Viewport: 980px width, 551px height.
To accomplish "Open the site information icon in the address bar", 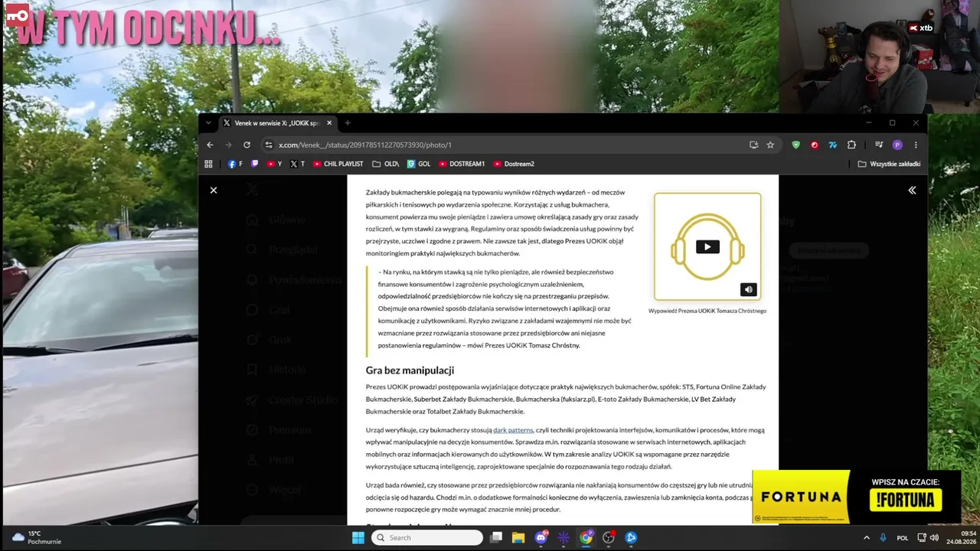I will [269, 145].
